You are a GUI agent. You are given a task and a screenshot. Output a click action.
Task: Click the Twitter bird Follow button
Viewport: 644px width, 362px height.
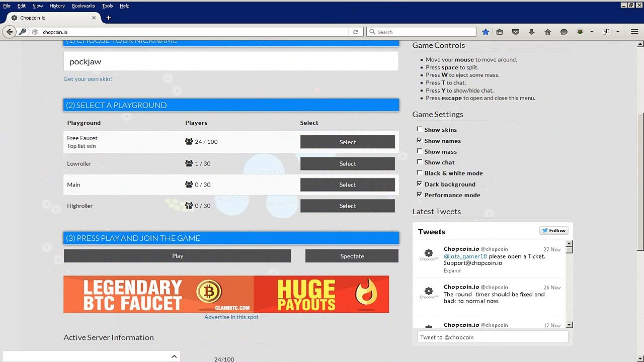(x=553, y=231)
